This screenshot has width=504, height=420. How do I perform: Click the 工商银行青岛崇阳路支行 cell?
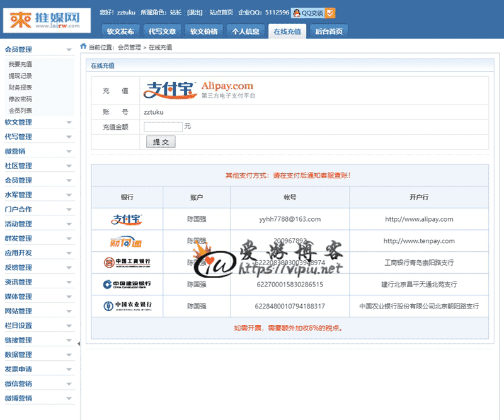click(x=419, y=263)
